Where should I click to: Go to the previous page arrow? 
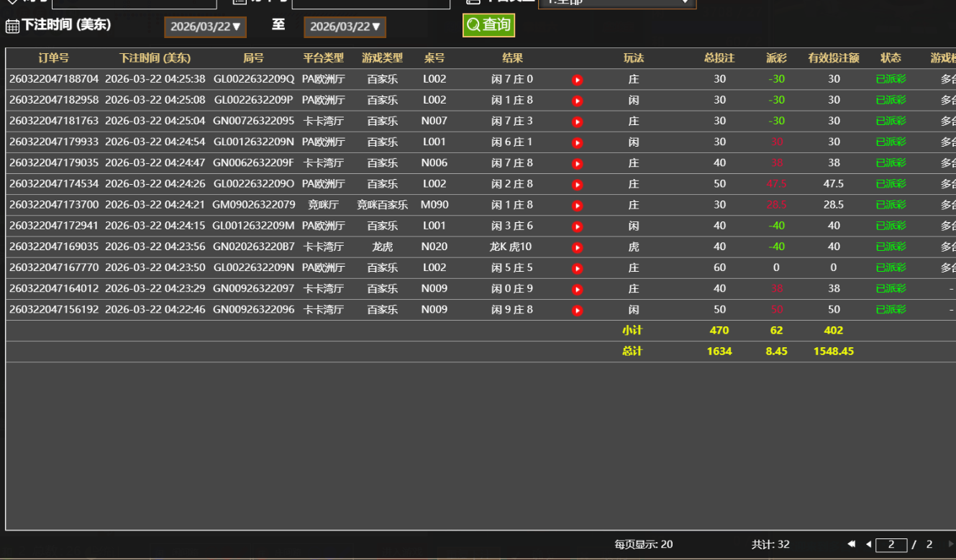[x=868, y=544]
